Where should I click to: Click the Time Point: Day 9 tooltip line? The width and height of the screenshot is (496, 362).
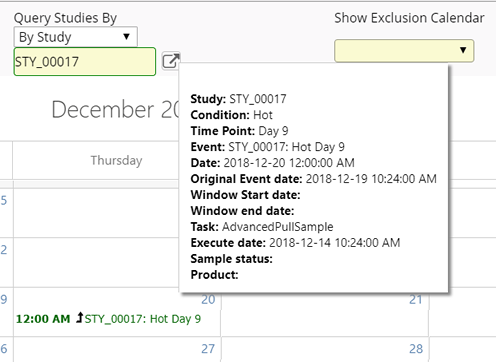[x=239, y=131]
